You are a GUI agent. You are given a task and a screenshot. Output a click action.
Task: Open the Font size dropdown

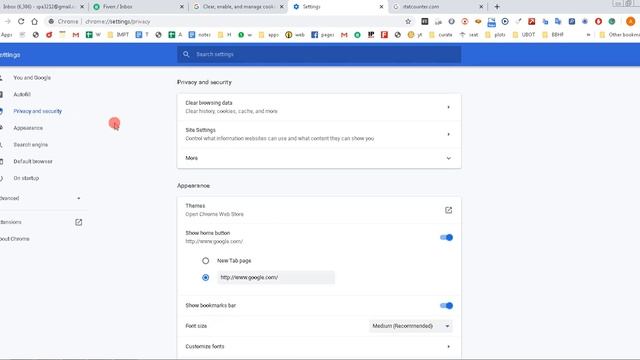(x=411, y=326)
